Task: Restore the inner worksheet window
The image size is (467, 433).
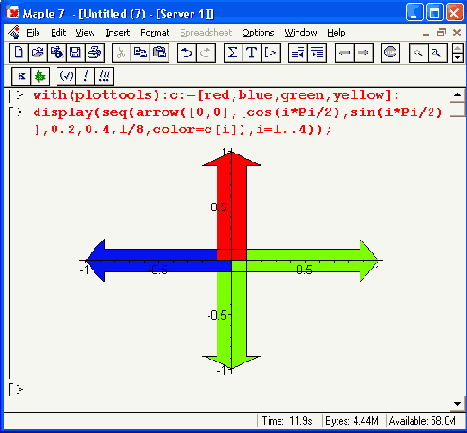Action: tap(441, 32)
